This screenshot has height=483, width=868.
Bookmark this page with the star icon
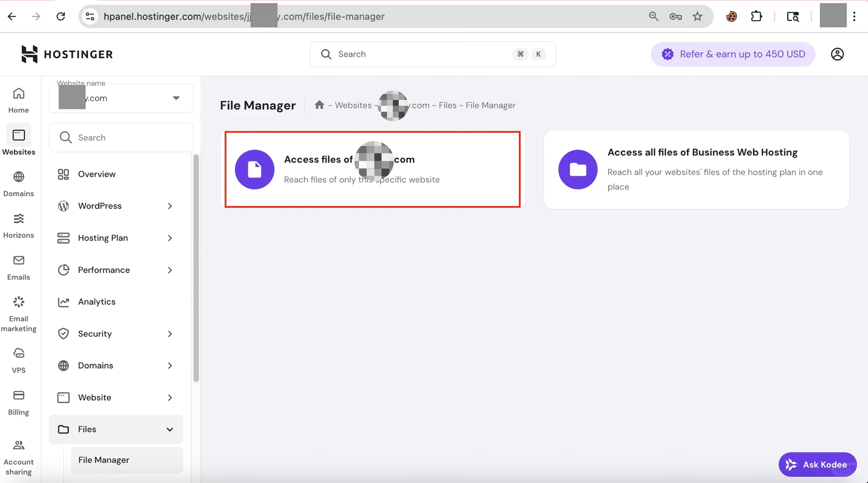click(698, 17)
